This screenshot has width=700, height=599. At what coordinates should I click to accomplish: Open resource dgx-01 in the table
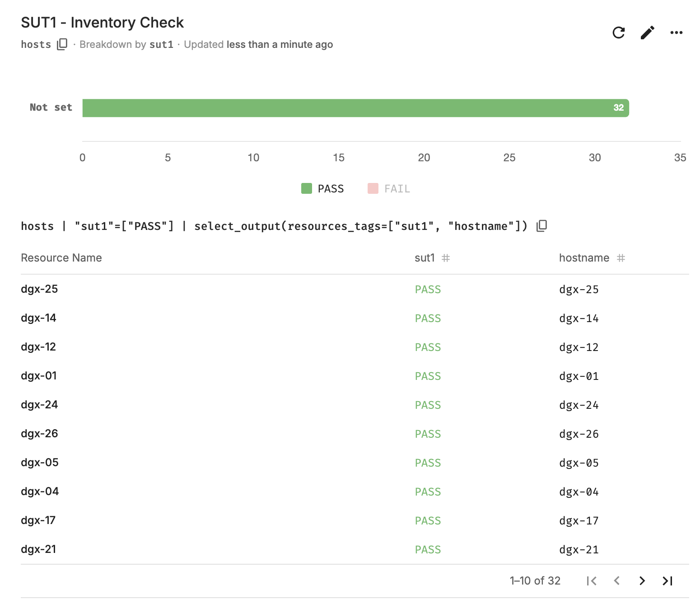(39, 376)
